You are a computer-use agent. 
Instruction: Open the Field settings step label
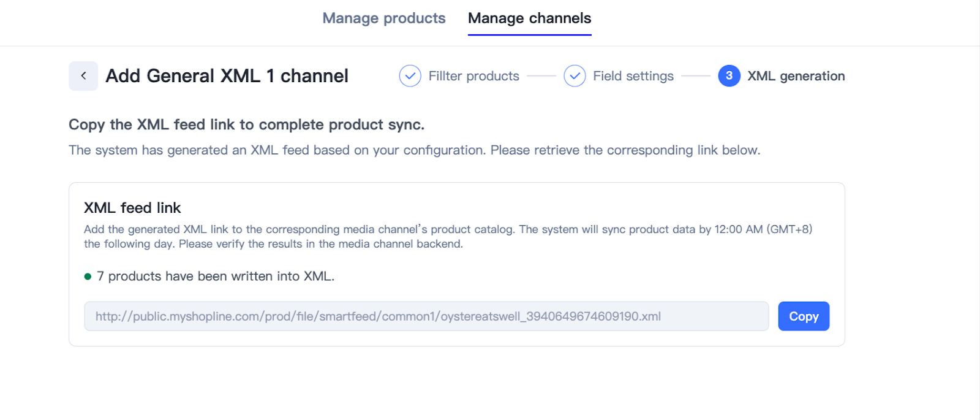click(633, 76)
